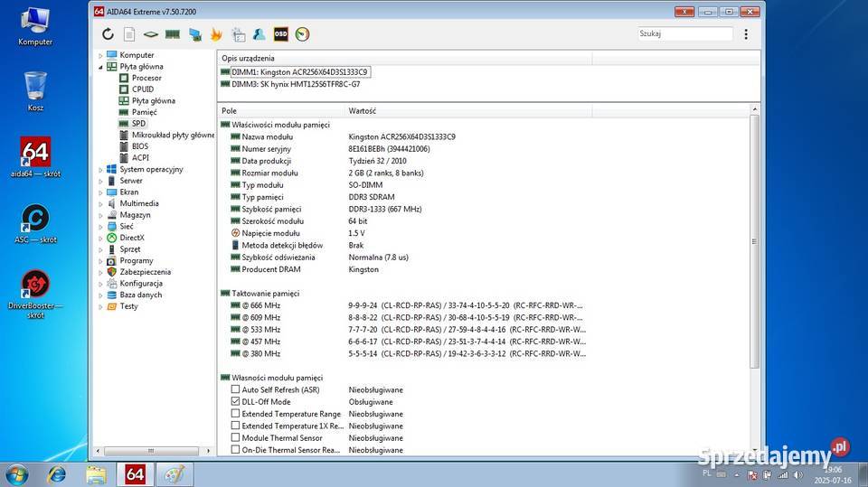
Task: Click the AIDA64 taskbar button
Action: (x=135, y=474)
